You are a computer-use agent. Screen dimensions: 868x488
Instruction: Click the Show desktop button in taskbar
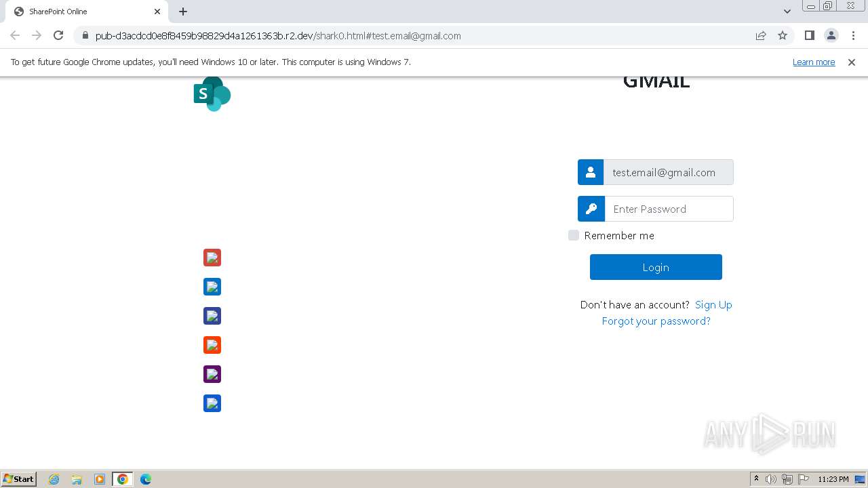pyautogui.click(x=860, y=479)
